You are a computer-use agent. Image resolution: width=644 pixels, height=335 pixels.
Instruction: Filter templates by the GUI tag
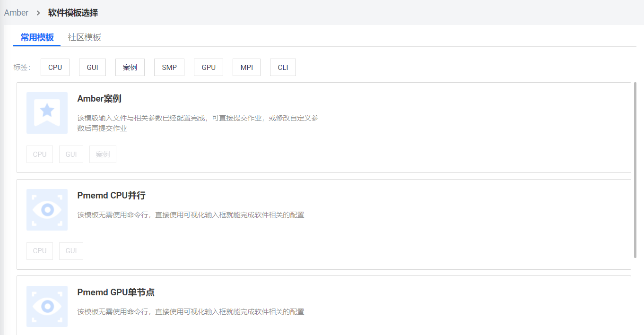point(92,68)
